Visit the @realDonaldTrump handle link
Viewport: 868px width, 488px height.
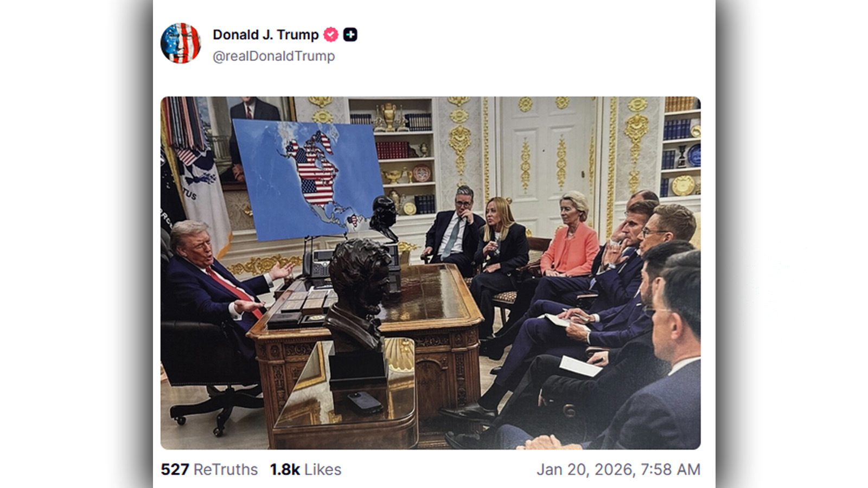coord(274,56)
